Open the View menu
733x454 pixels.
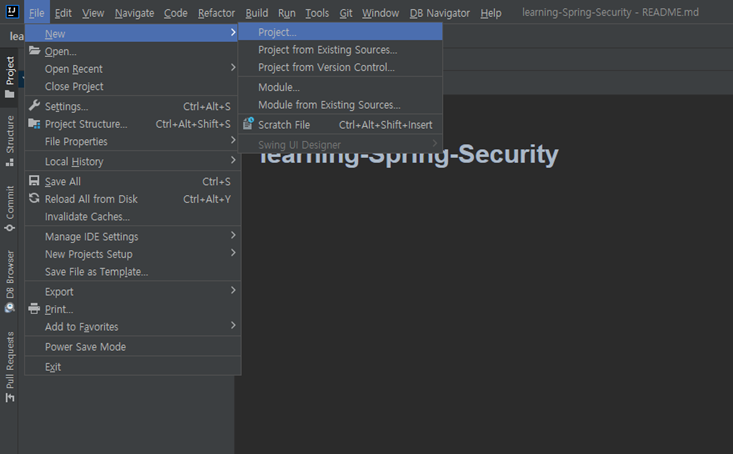(93, 13)
